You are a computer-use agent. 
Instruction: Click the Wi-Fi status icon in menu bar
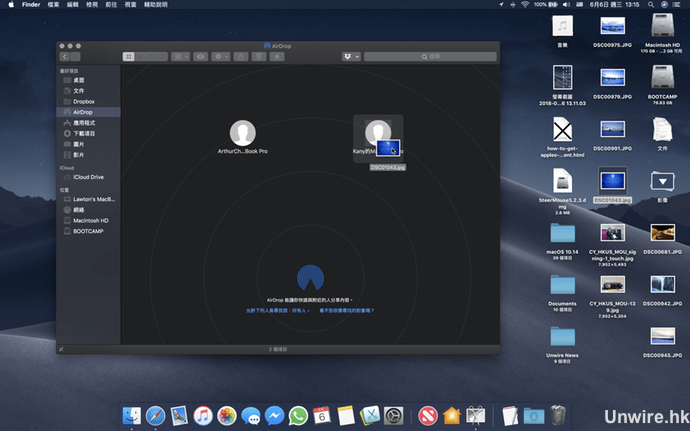(525, 4)
